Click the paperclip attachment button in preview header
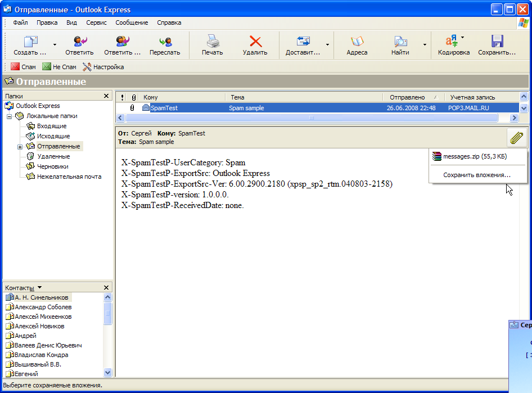The image size is (532, 393). click(x=517, y=138)
